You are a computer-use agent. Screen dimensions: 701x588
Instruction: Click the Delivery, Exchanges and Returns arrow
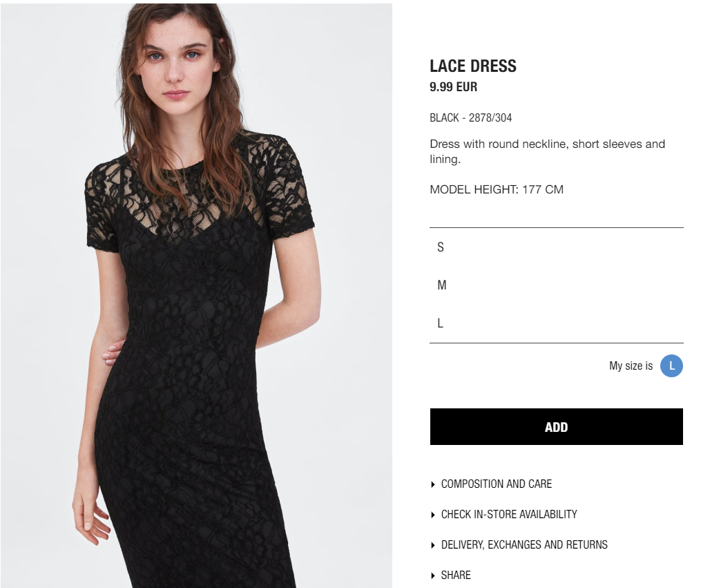[433, 545]
